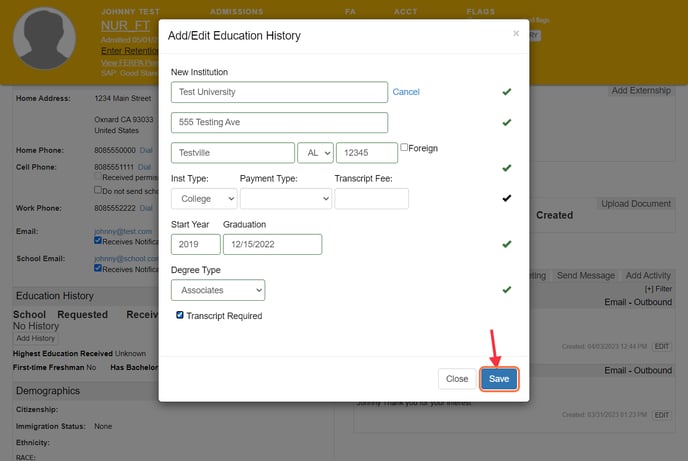
Task: Click the Save button
Action: click(498, 379)
